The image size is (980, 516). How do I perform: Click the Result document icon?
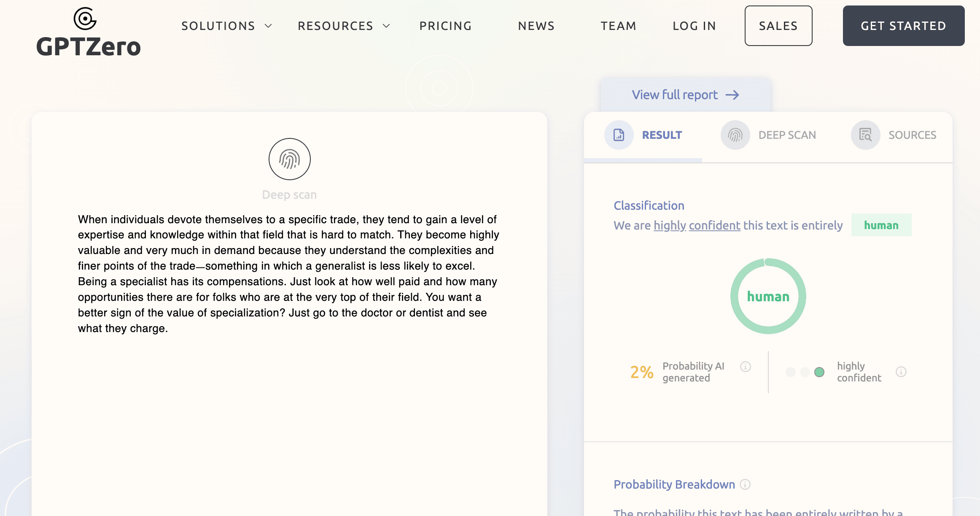coord(619,135)
